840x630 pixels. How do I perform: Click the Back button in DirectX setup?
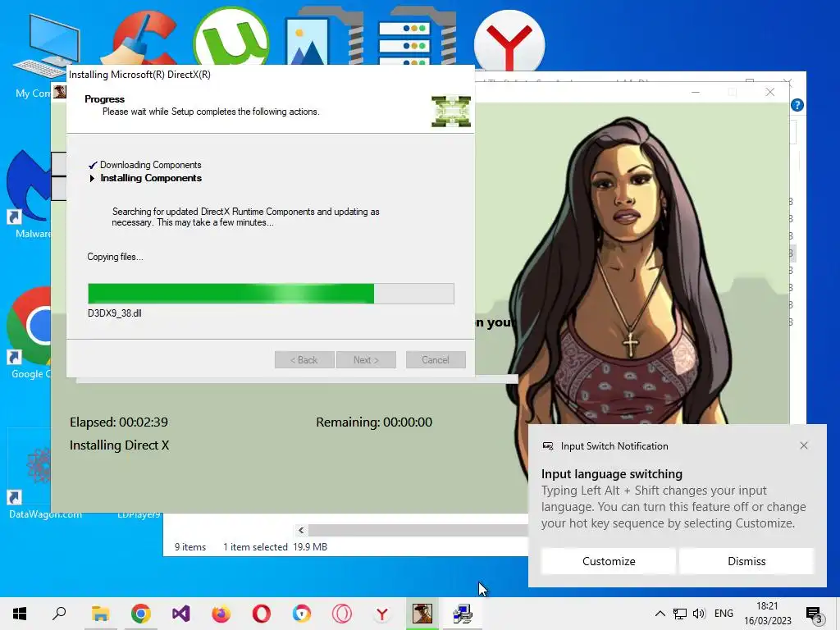point(304,360)
